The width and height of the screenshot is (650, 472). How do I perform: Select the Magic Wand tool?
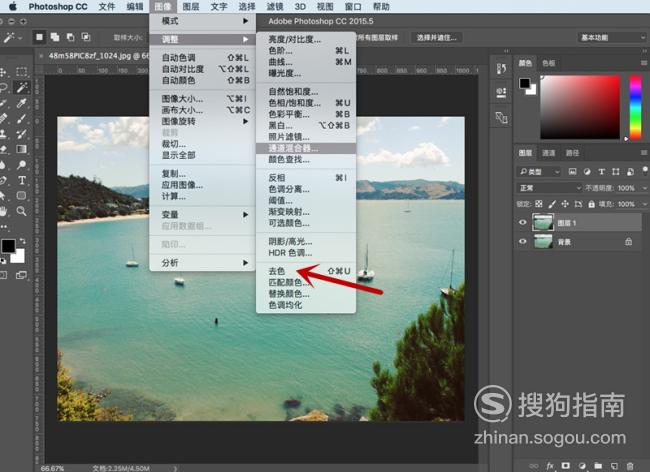[x=21, y=87]
